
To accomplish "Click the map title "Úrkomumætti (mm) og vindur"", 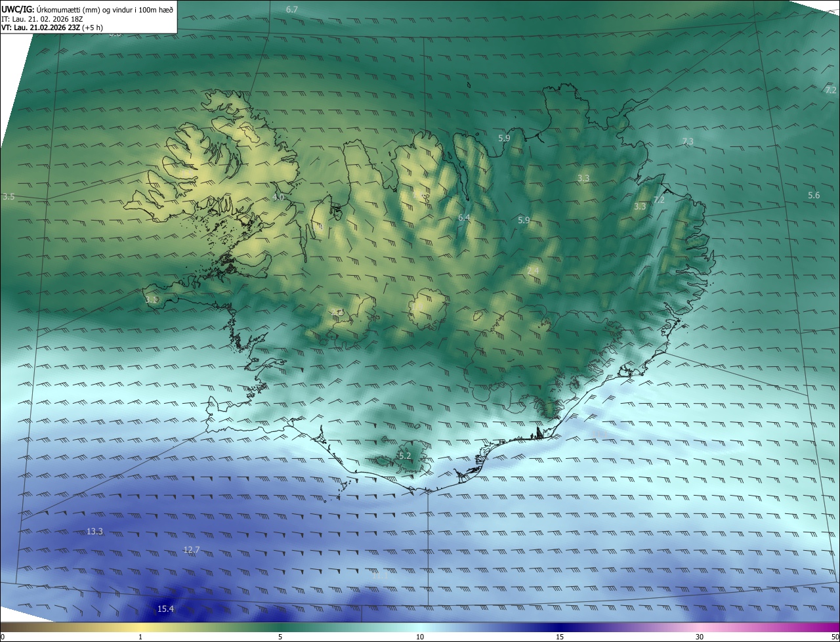I will (x=85, y=10).
